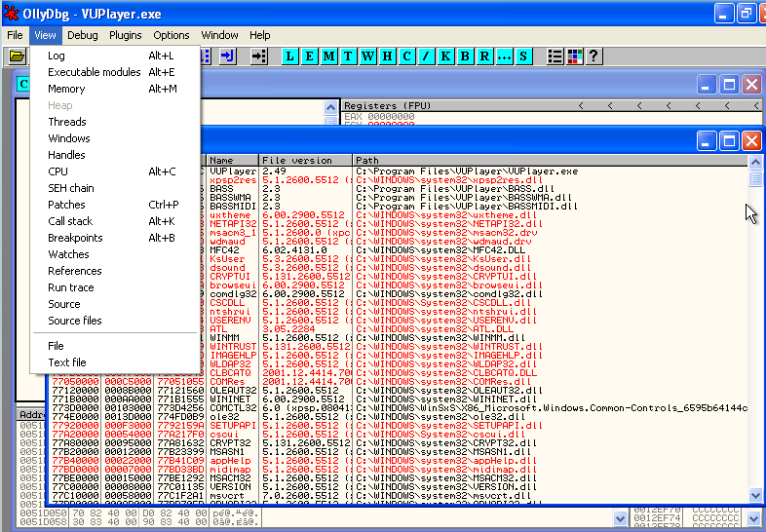Click disassembly pane scroll up arrow
766x532 pixels.
coord(330,107)
